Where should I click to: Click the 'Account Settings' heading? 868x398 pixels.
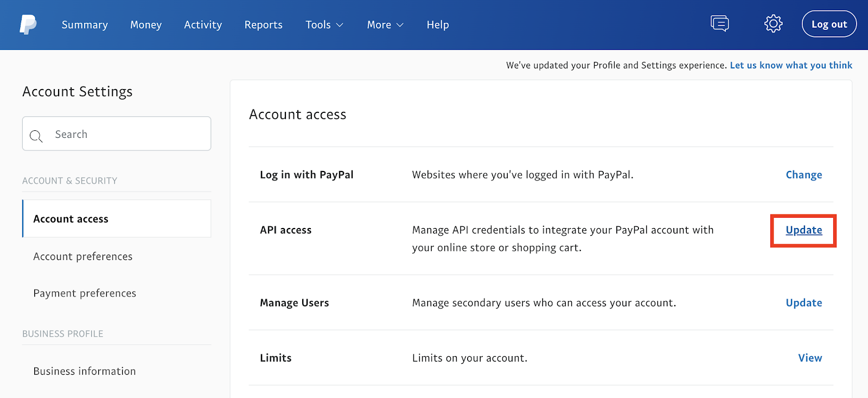coord(78,92)
